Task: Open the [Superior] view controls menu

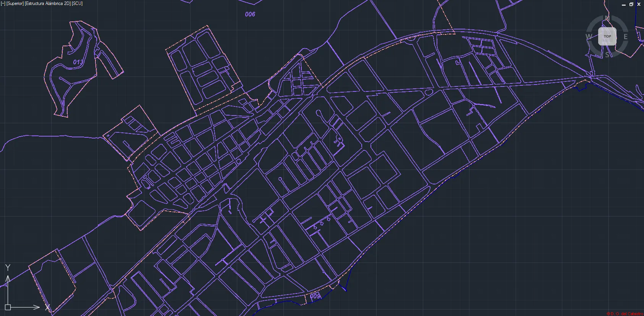Action: click(x=15, y=3)
